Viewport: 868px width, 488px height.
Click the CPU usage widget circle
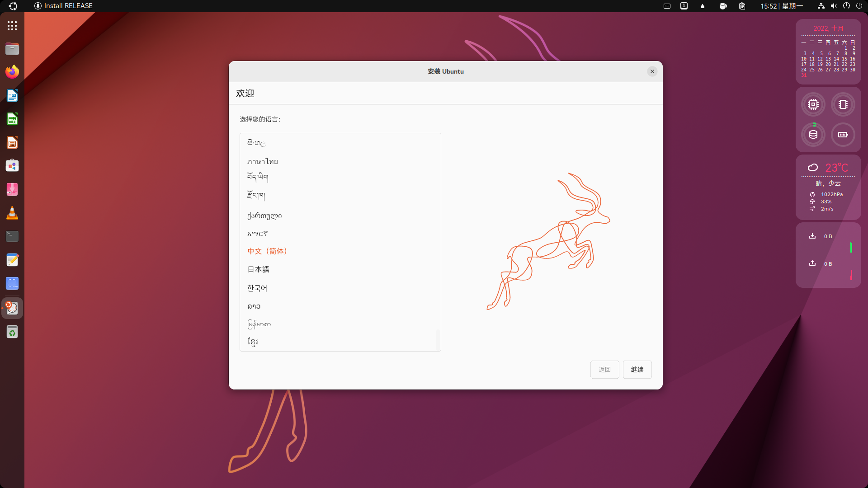click(x=813, y=104)
